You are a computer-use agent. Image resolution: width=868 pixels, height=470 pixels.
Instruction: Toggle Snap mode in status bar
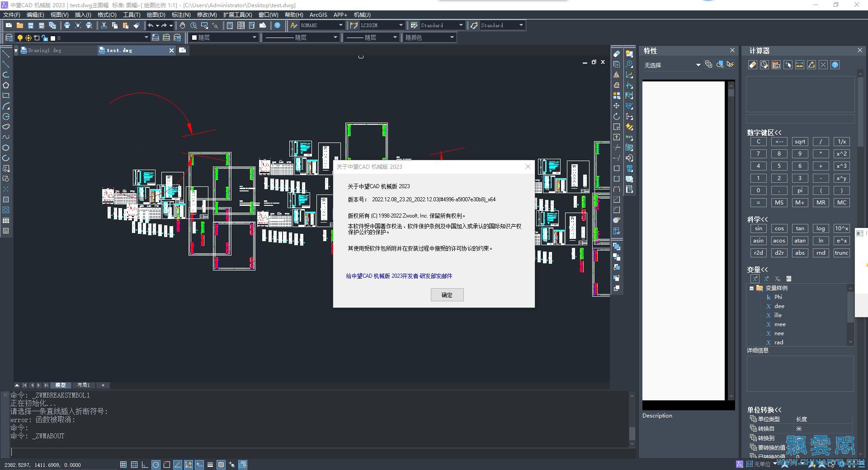[x=123, y=465]
